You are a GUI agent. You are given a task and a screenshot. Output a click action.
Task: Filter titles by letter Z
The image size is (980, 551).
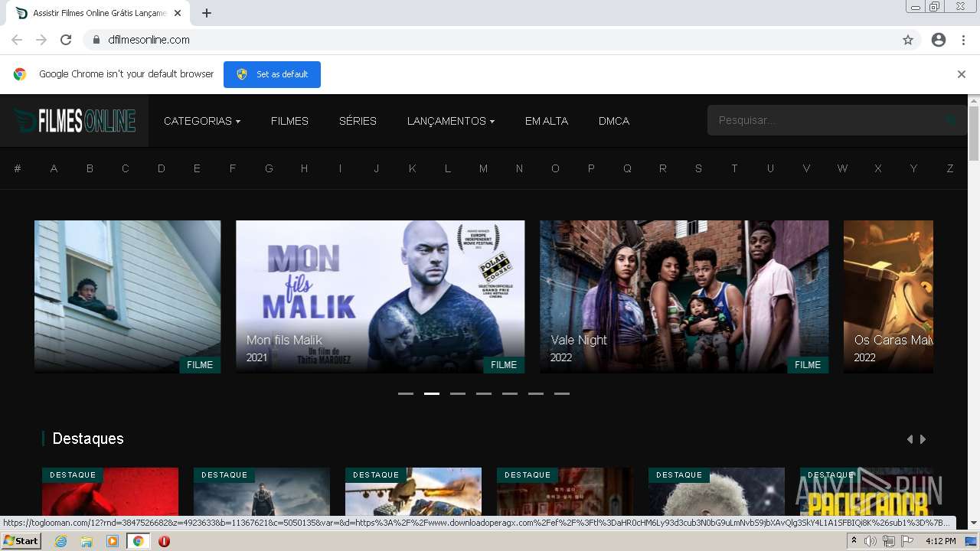tap(950, 168)
